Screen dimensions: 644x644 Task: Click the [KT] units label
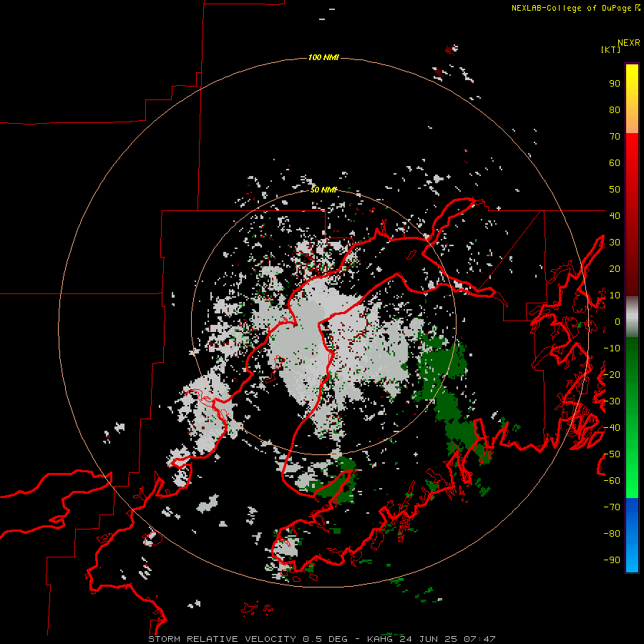coord(611,49)
